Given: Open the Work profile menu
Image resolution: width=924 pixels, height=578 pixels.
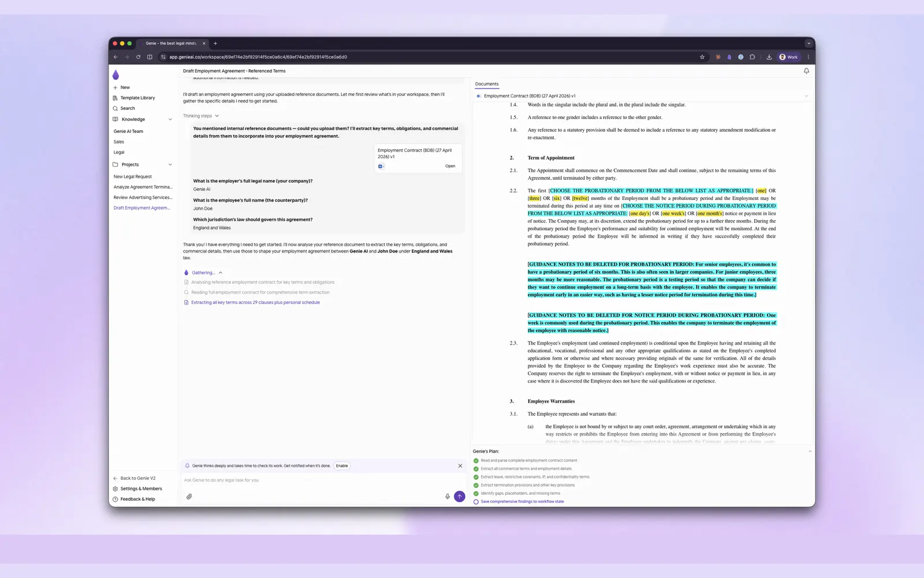Looking at the screenshot, I should (788, 57).
